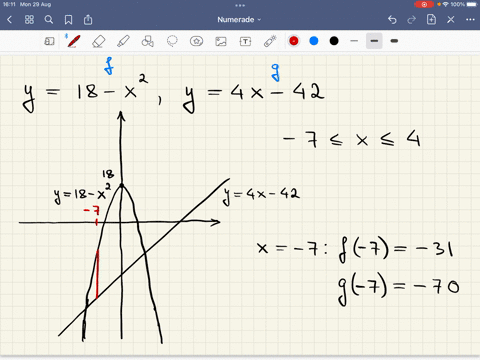This screenshot has height=360, width=480.
Task: Choose the red pen color
Action: click(294, 41)
